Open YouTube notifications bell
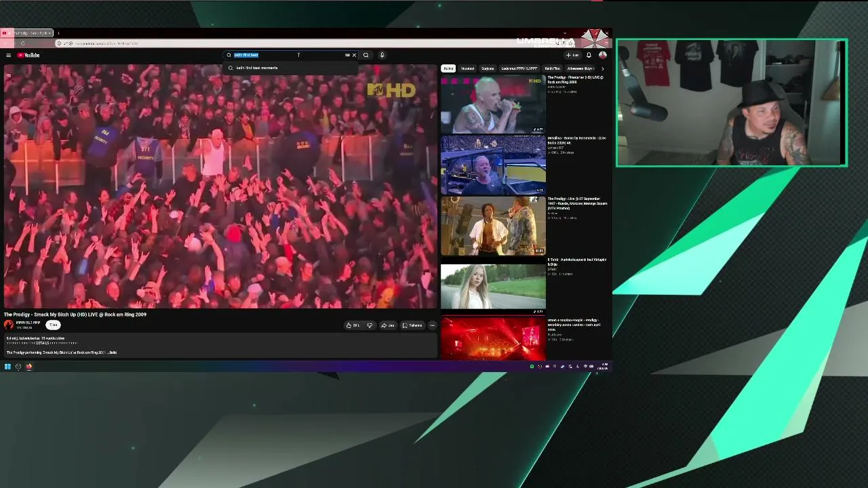 coord(589,55)
